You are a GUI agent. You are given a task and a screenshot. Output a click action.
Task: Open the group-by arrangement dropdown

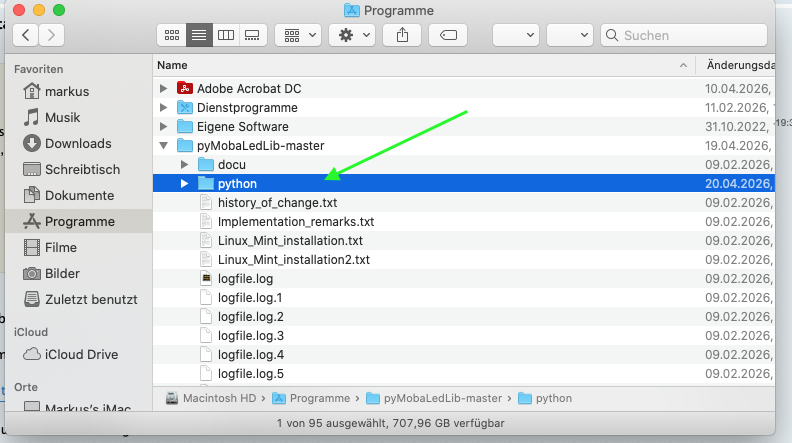click(297, 35)
